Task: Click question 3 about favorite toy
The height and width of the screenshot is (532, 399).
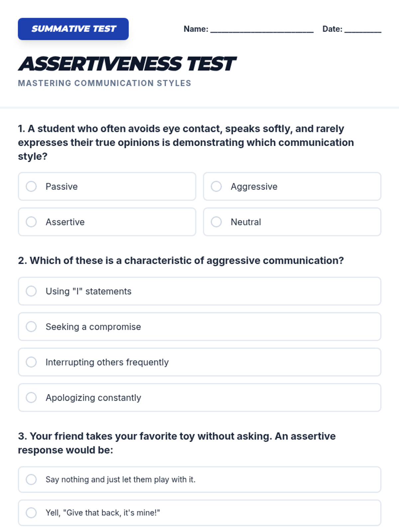Action: [177, 443]
